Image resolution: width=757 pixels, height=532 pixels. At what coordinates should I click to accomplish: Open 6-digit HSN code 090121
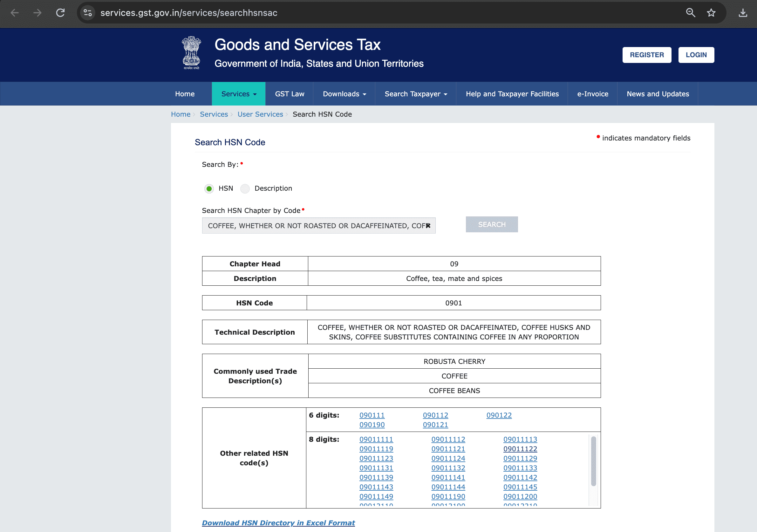point(435,425)
